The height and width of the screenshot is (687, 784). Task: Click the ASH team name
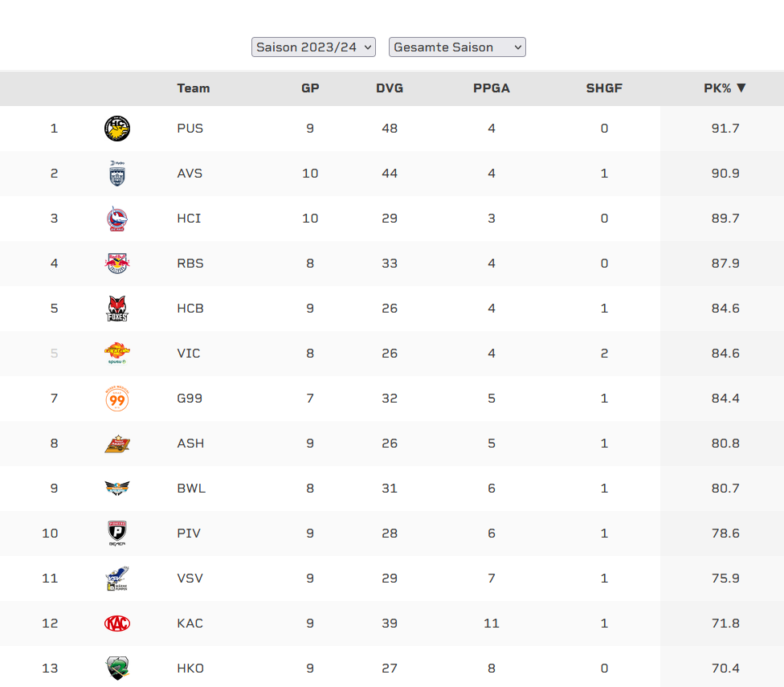pos(190,444)
